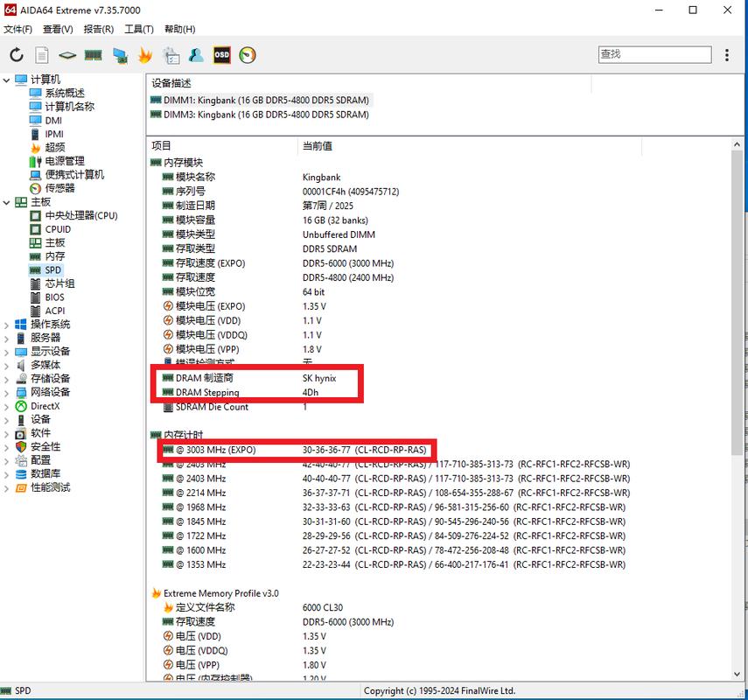Select DIMM1 Kingbank device row

pos(260,101)
